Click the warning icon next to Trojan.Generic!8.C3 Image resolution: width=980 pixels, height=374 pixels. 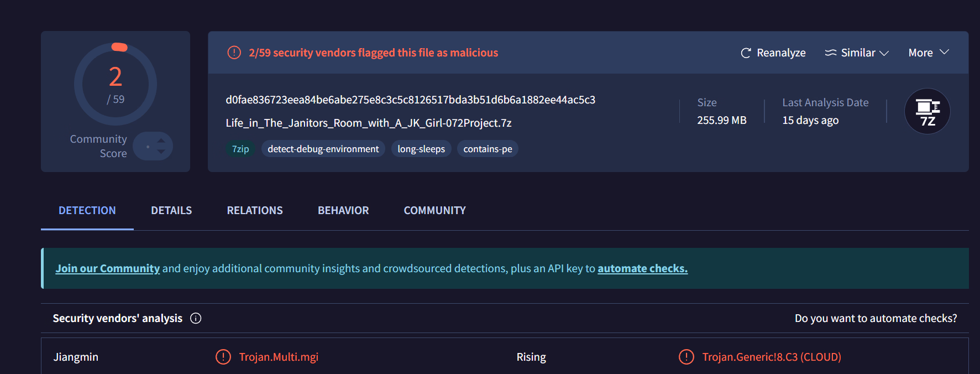coord(686,357)
